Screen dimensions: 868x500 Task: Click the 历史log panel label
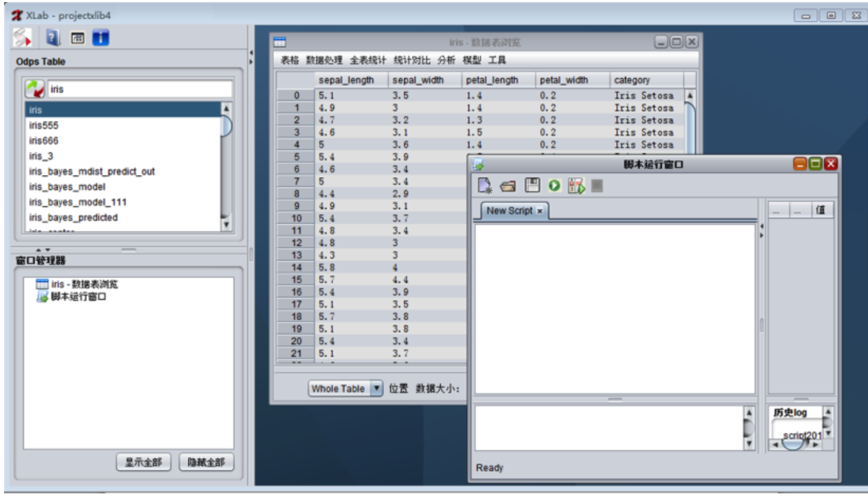(790, 412)
